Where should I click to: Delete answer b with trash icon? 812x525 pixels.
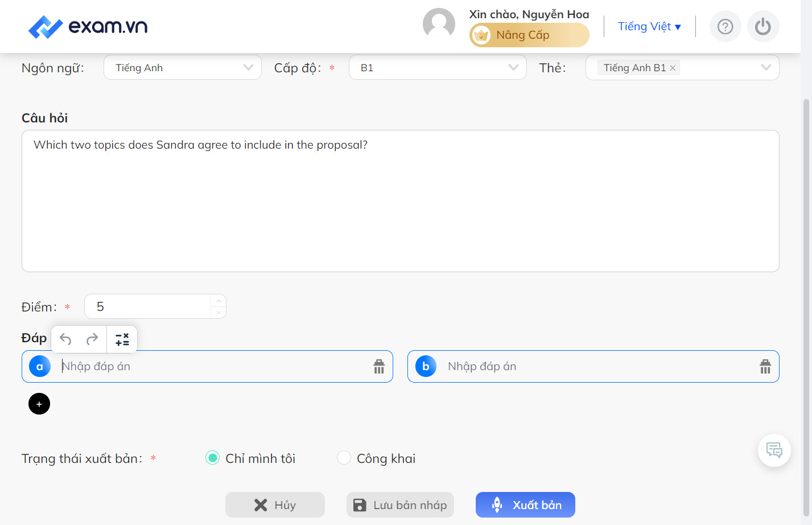point(765,367)
